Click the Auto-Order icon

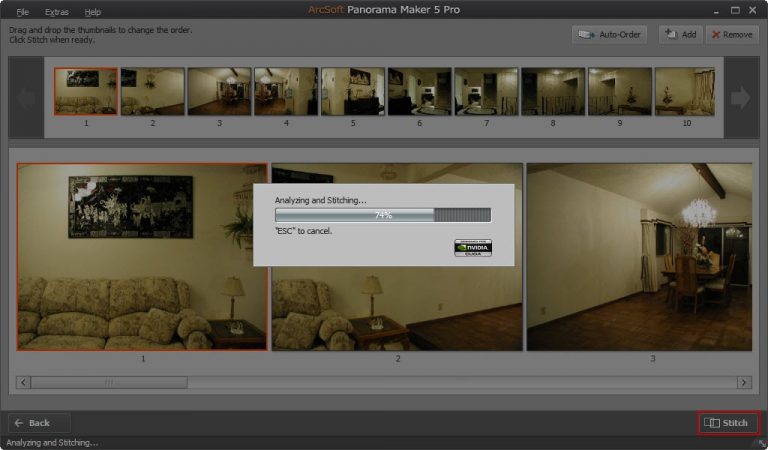click(x=586, y=35)
